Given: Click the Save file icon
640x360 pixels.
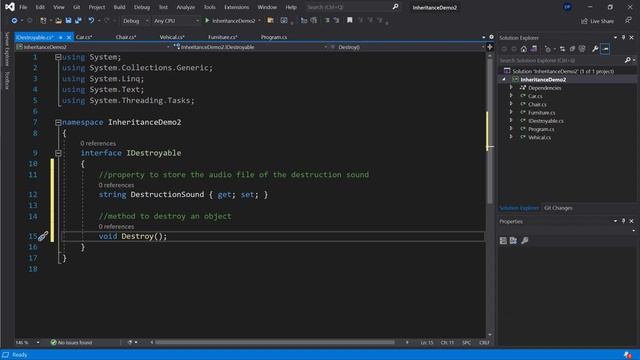Looking at the screenshot, I should pyautogui.click(x=68, y=20).
